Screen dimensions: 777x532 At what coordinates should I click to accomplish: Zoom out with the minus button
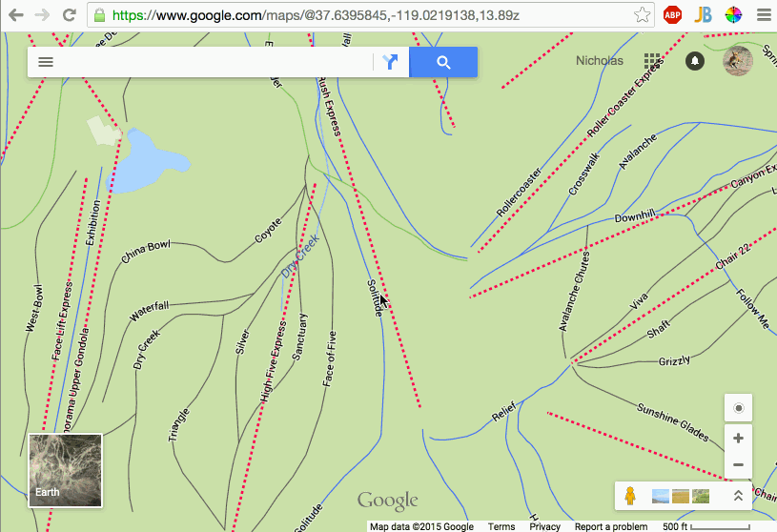[738, 464]
